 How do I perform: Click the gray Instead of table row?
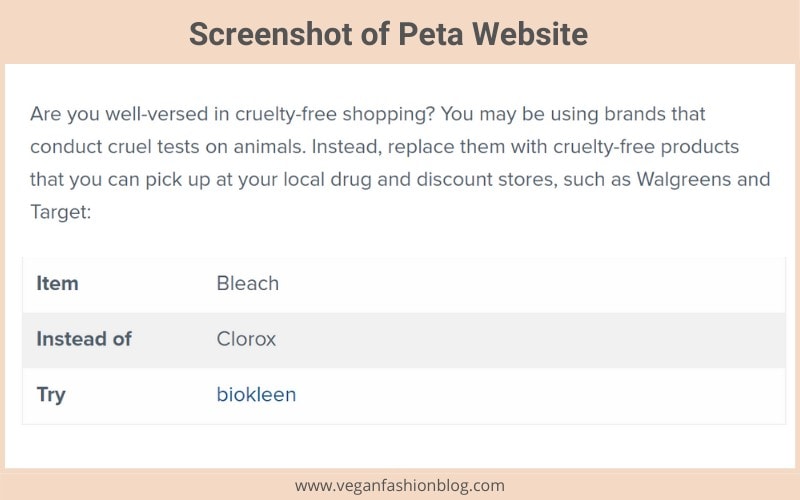tap(404, 340)
